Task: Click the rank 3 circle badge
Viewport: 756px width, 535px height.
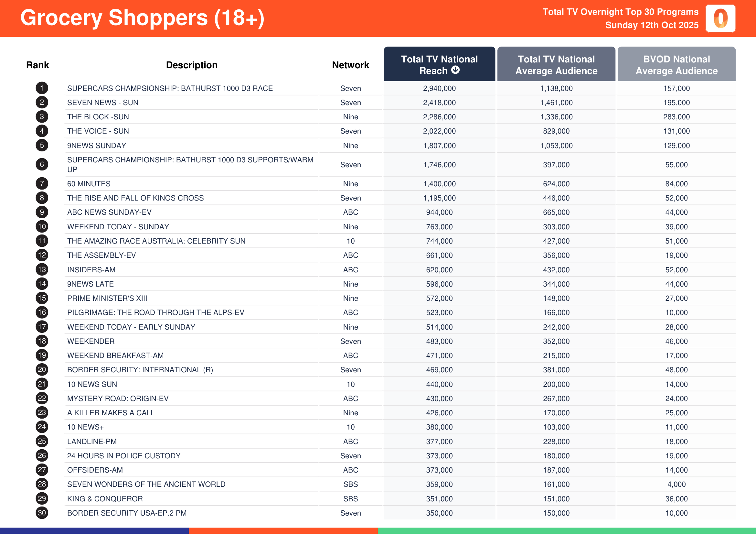Action: pyautogui.click(x=42, y=117)
